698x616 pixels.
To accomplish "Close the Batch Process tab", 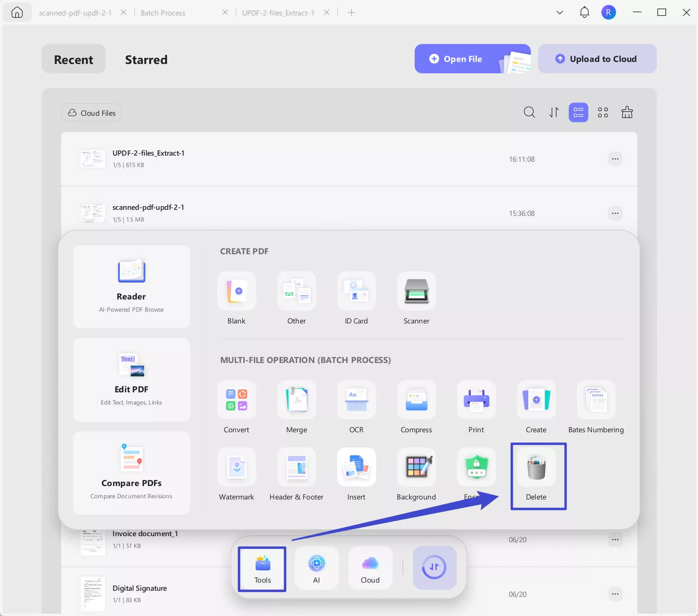I will pyautogui.click(x=225, y=12).
